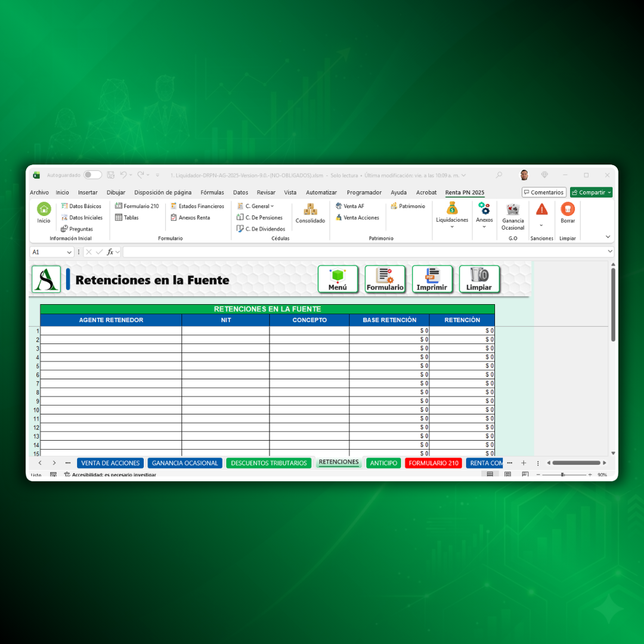This screenshot has height=644, width=644.
Task: Switch to the Fórmulas ribbon tab
Action: (212, 193)
